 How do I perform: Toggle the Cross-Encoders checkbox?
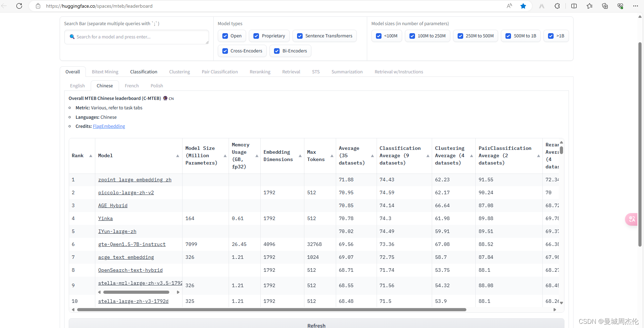point(225,51)
